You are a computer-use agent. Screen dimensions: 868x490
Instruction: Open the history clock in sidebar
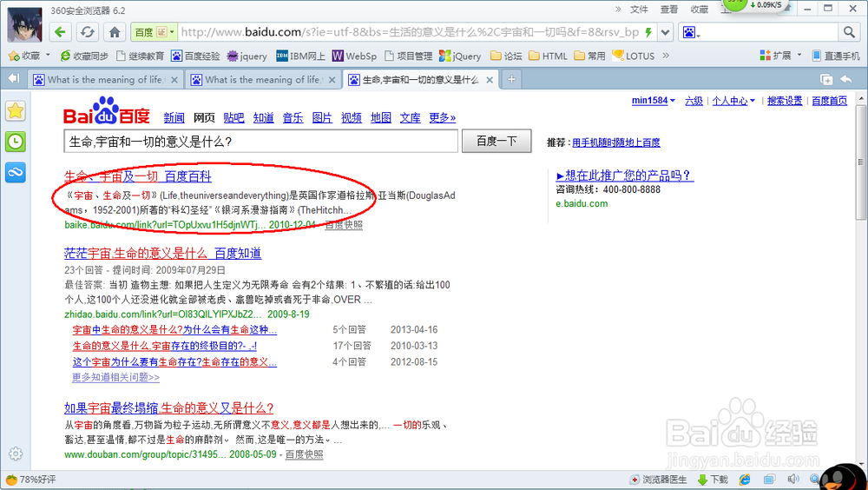coord(16,142)
